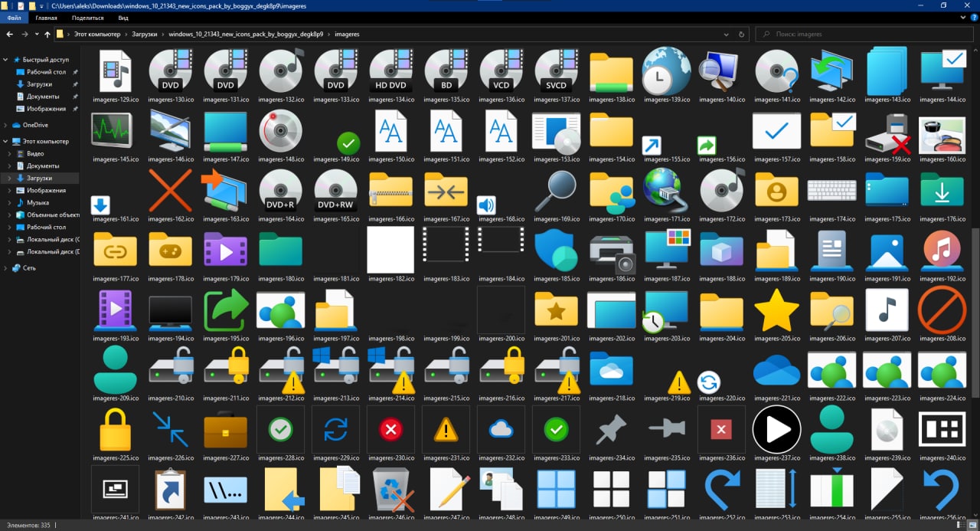
Task: Select the zipped folder icon imageres-166.ico
Action: pyautogui.click(x=391, y=190)
